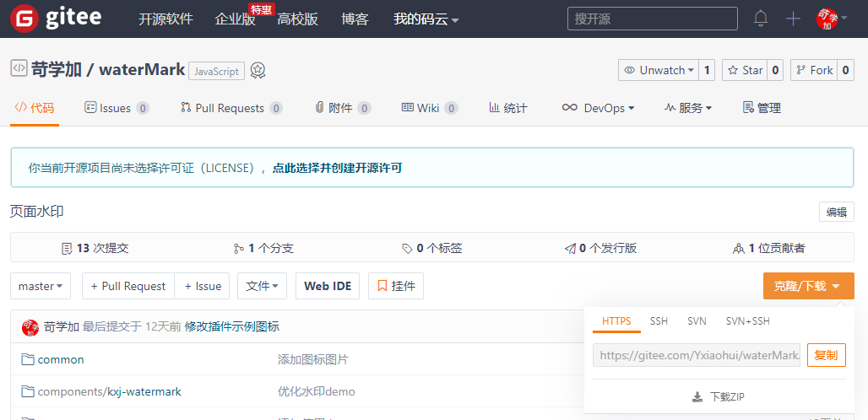This screenshot has height=420, width=868.
Task: Click the 苛学加 owner name in title
Action: pyautogui.click(x=57, y=70)
